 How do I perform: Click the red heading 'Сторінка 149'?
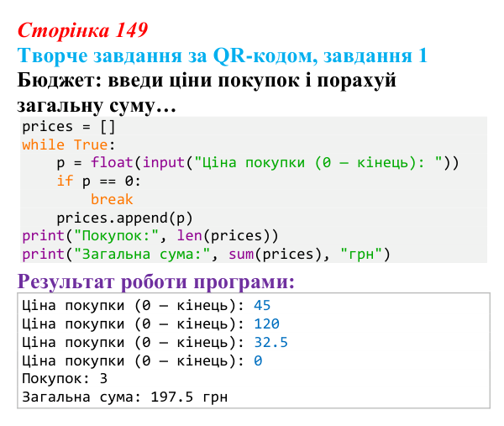pyautogui.click(x=82, y=30)
